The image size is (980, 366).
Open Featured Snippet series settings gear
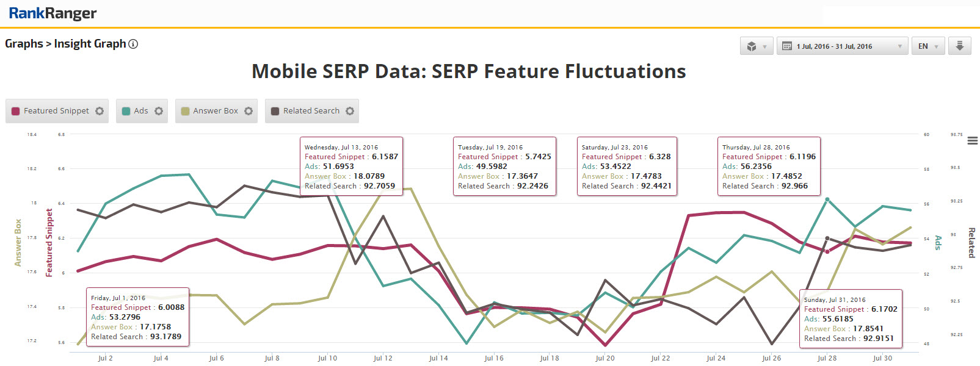[100, 111]
